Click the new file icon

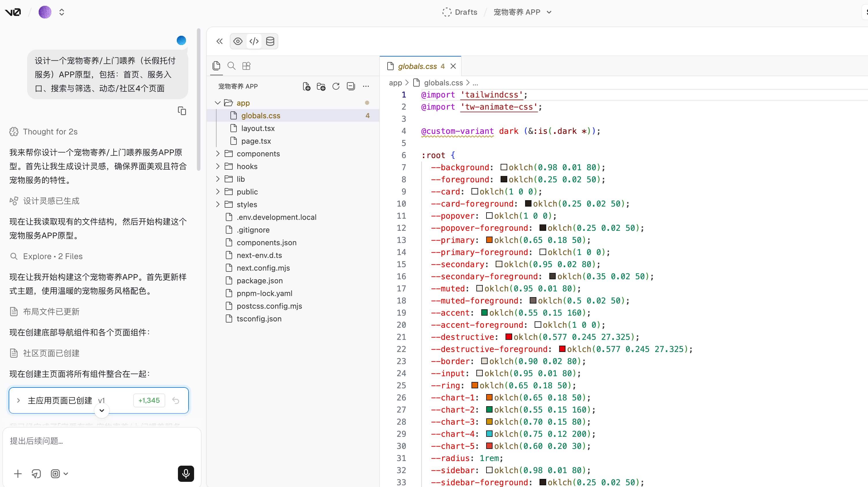pyautogui.click(x=306, y=86)
